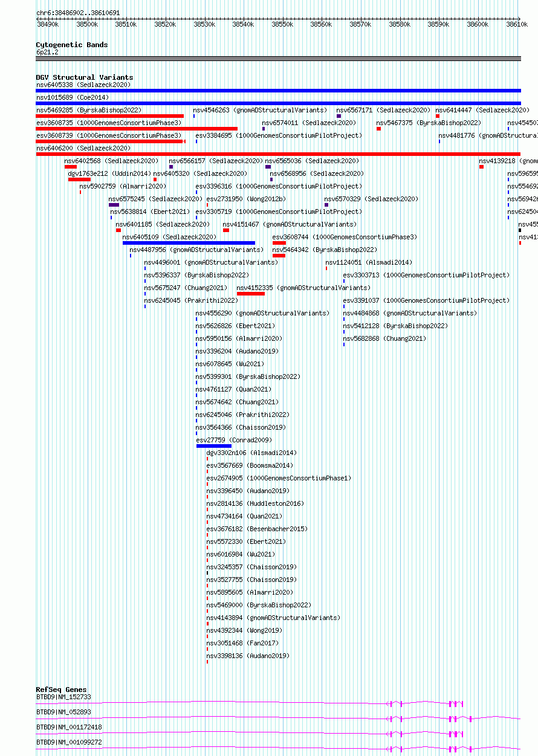Click the red bar under nsv4152335

tap(251, 294)
